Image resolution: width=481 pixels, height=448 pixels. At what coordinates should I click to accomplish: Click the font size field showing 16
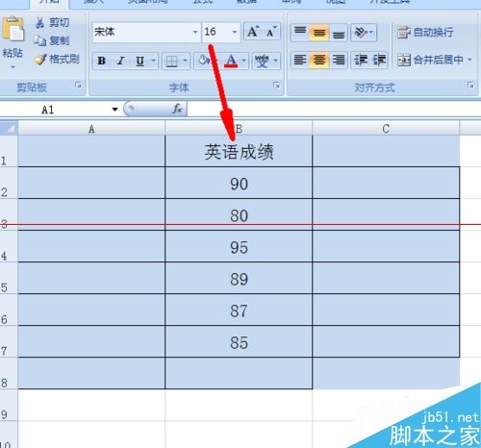216,32
